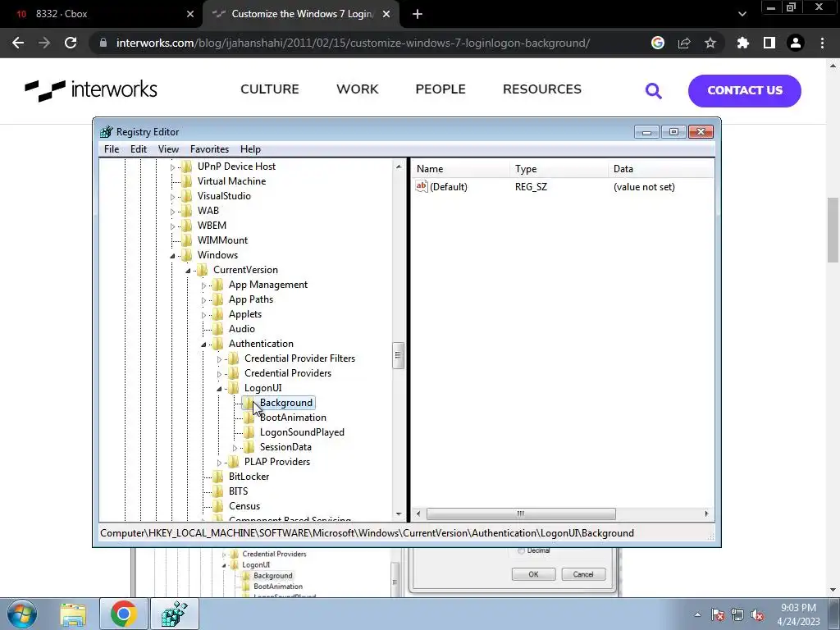Collapse the Windows key

(172, 256)
